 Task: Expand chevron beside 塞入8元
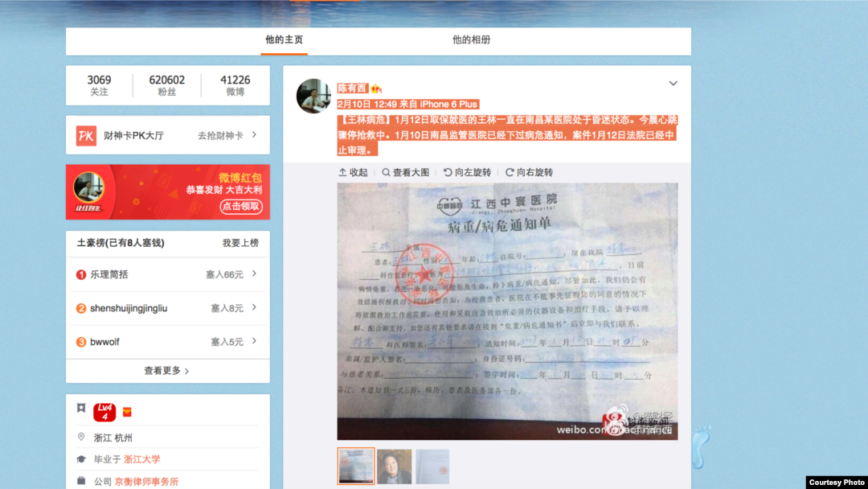coord(254,307)
